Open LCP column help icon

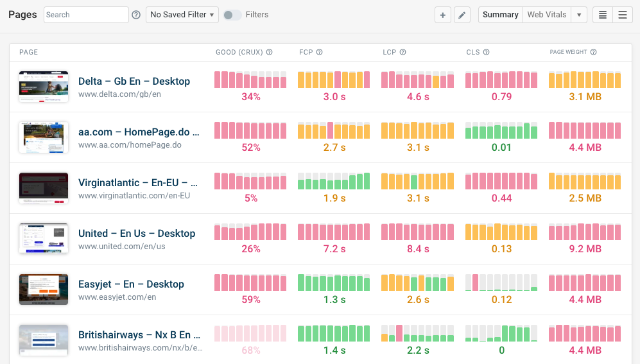coord(403,52)
